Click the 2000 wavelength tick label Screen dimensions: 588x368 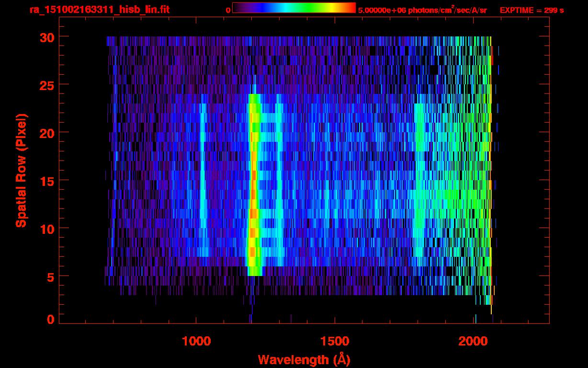pyautogui.click(x=474, y=341)
